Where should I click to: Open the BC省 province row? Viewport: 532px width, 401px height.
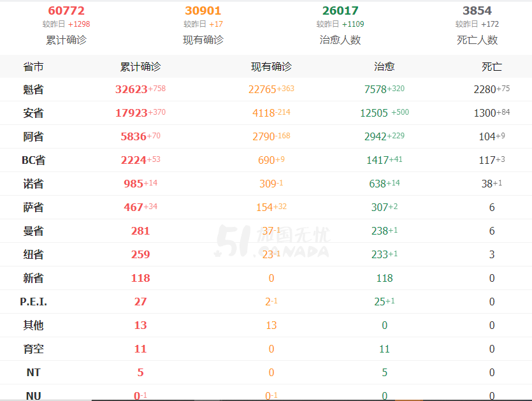pyautogui.click(x=266, y=160)
